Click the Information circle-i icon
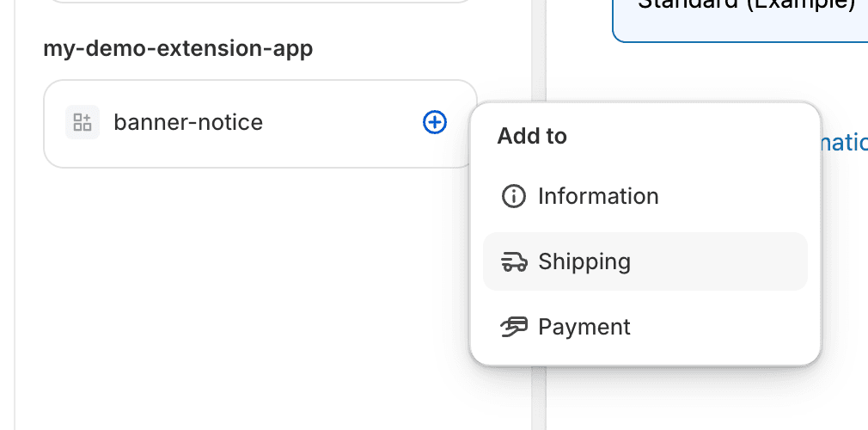Viewport: 868px width, 430px height. pos(513,197)
